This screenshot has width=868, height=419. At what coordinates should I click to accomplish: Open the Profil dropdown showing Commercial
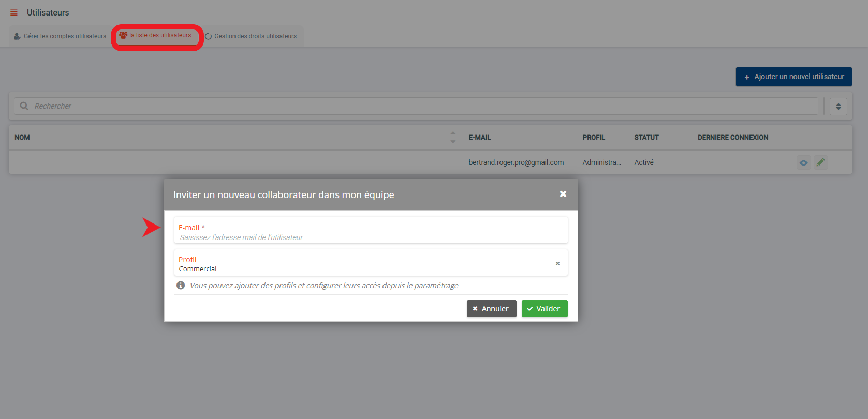pyautogui.click(x=362, y=264)
